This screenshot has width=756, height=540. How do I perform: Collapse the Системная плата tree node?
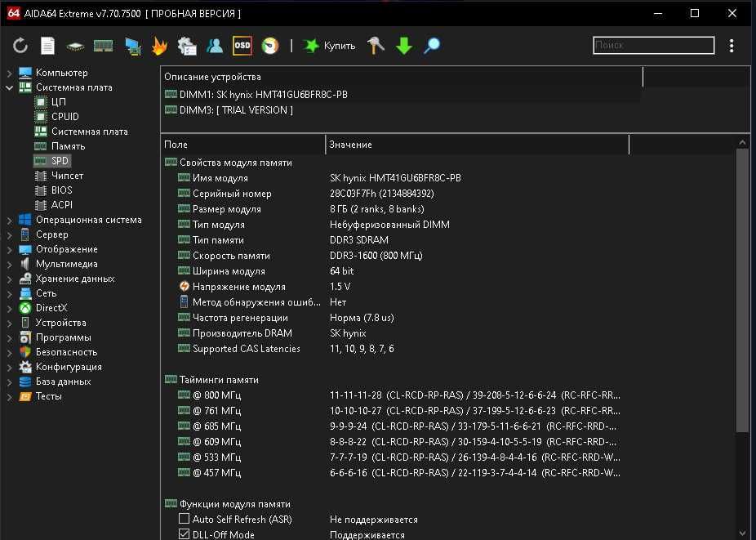click(9, 88)
